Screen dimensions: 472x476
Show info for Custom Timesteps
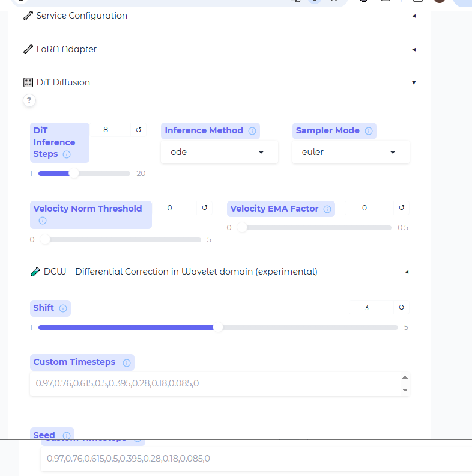coord(127,363)
